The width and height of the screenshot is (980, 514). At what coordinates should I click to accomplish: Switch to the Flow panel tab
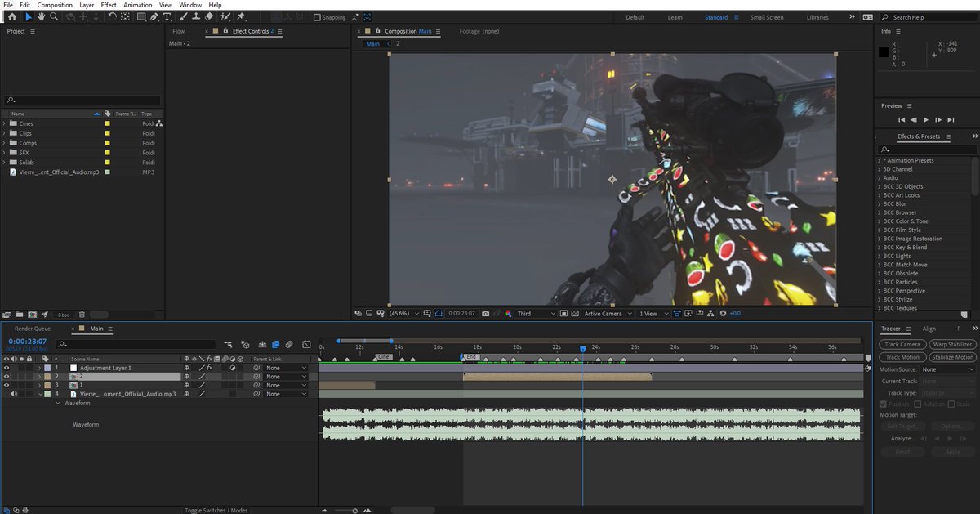(x=179, y=31)
